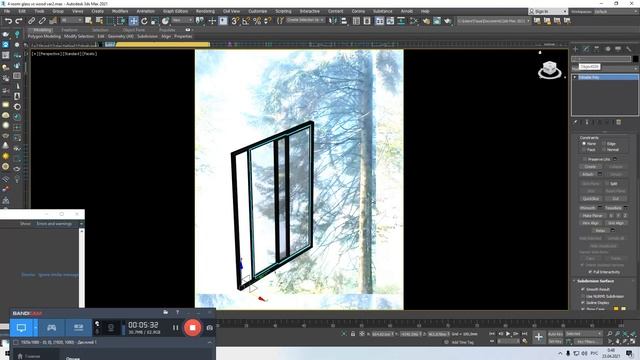Toggle the Smooth Result checkbox
640x360 pixels.
coord(583,289)
